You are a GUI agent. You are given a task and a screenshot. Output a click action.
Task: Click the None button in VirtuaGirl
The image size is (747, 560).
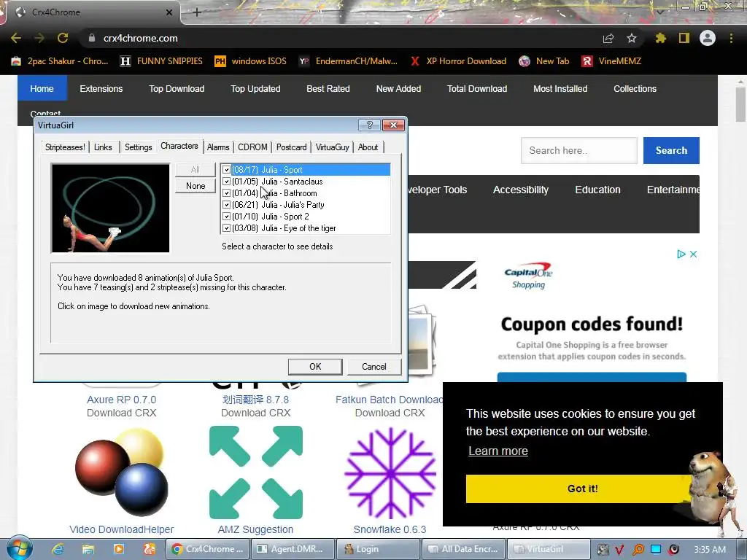pos(196,186)
